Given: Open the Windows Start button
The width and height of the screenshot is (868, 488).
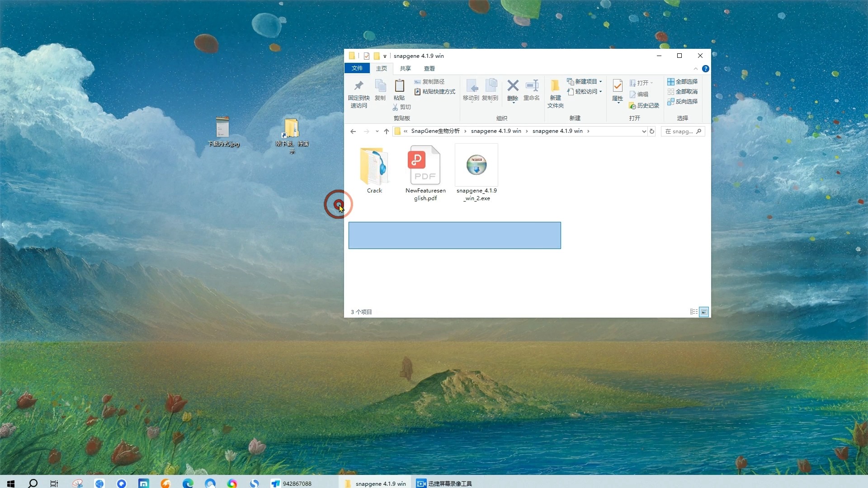Looking at the screenshot, I should click(11, 483).
